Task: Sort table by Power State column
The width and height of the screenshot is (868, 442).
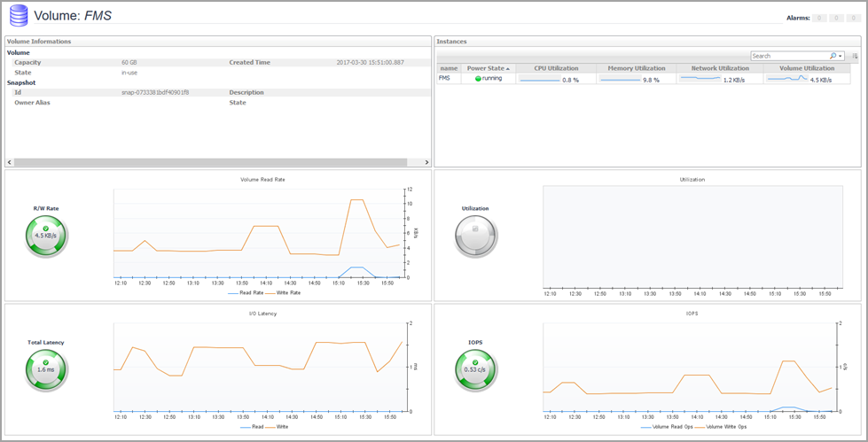Action: pos(489,68)
